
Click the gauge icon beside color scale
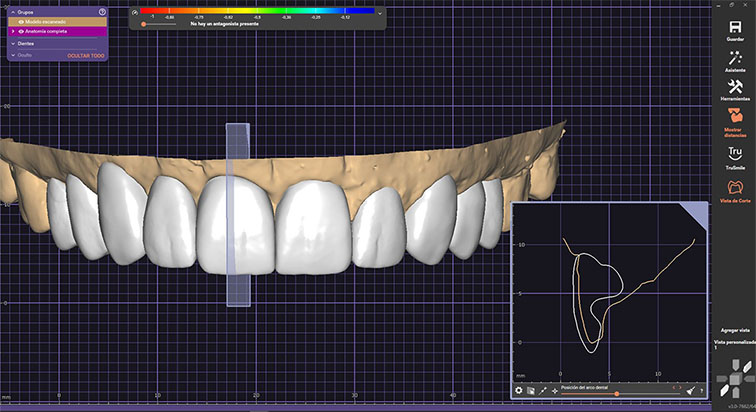coord(135,12)
